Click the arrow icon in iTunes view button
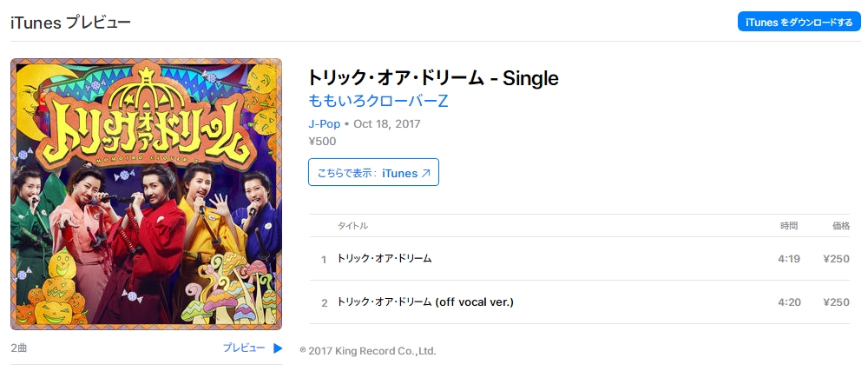Viewport: 868px width, 391px height. tap(425, 174)
